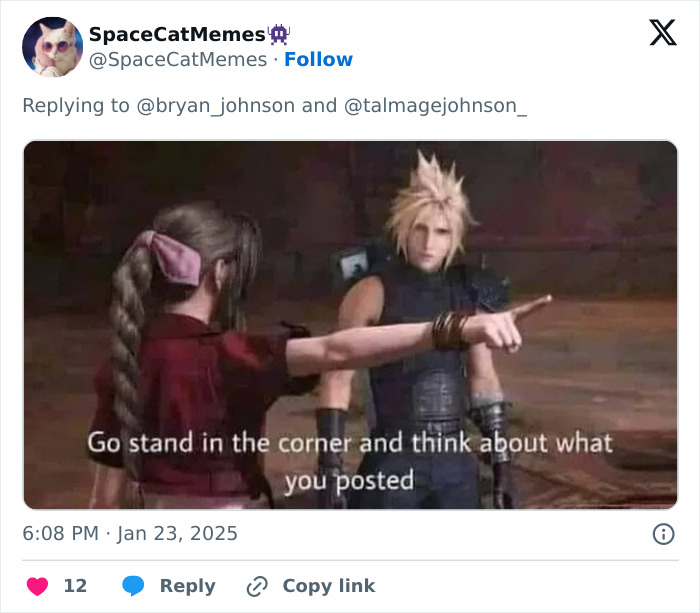Click the SpaceCatMemes cat profile avatar
Screen dimensions: 700x613
[52, 47]
